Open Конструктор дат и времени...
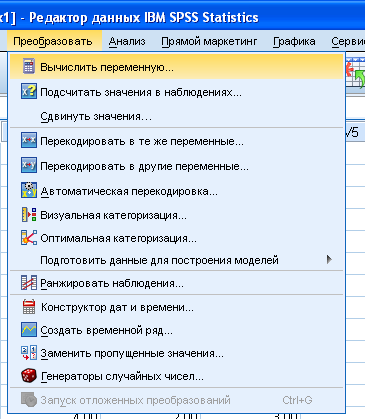This screenshot has width=365, height=419. coord(176,307)
